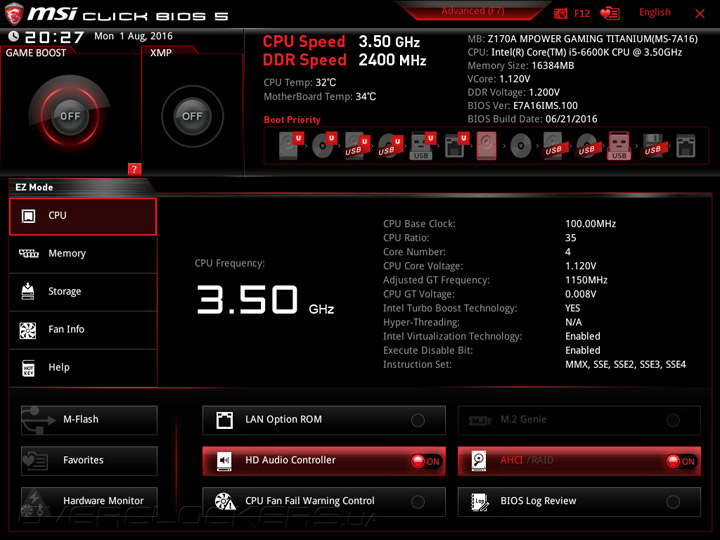
Task: Click the CPU Base Clock 100.00MHz value
Action: click(x=591, y=224)
